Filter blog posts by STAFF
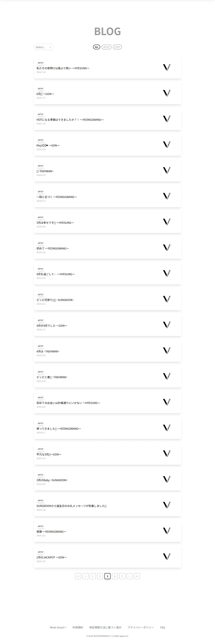The image size is (215, 644). pyautogui.click(x=117, y=47)
